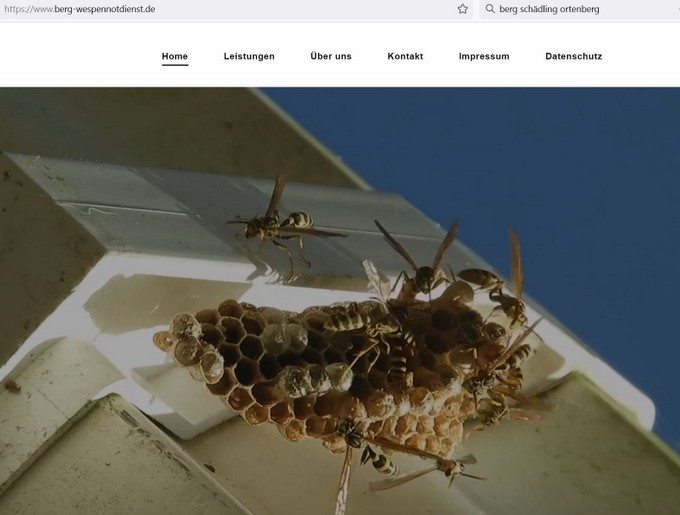Navigate to Über uns

(331, 56)
